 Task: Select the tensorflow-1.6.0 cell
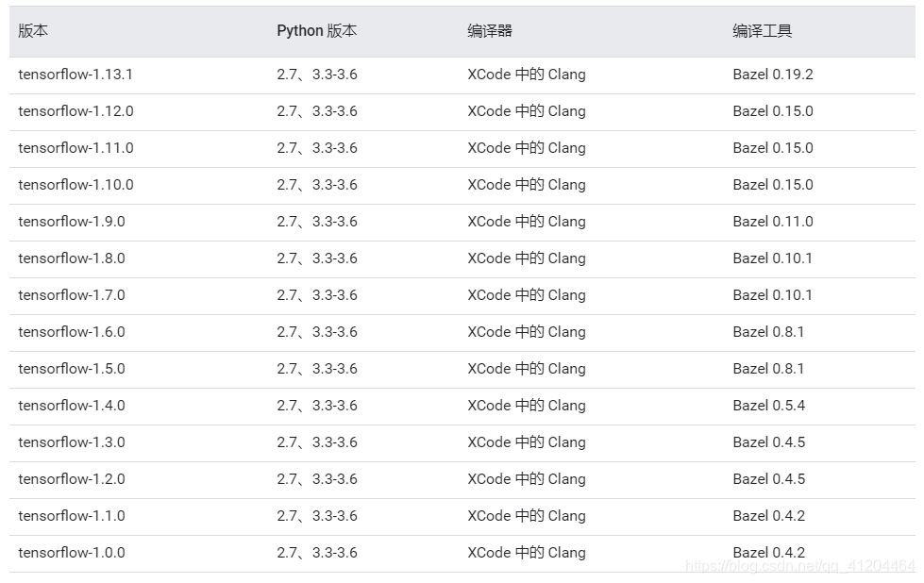(72, 332)
